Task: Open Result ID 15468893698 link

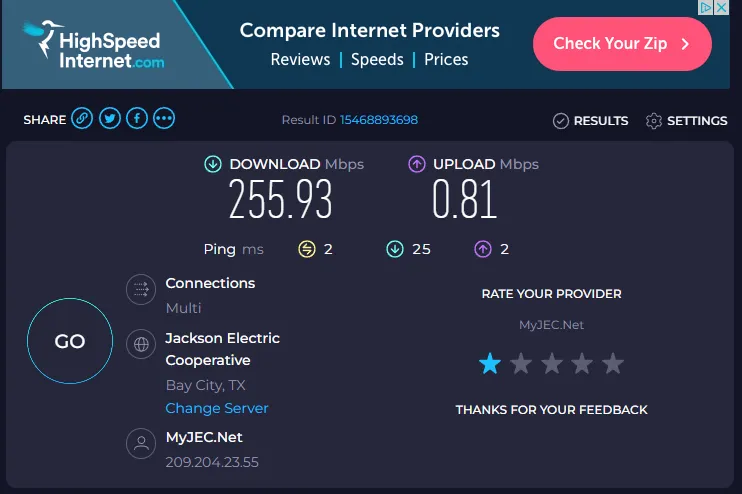Action: (x=379, y=120)
